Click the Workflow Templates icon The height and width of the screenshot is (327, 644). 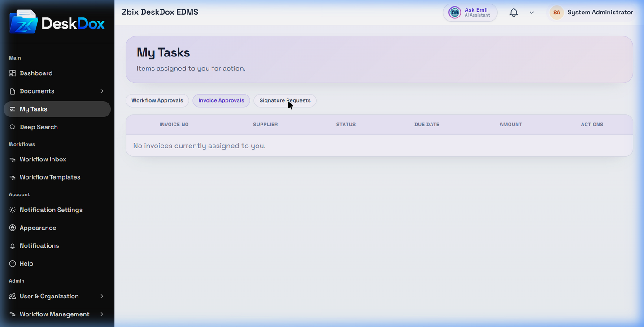pyautogui.click(x=13, y=177)
